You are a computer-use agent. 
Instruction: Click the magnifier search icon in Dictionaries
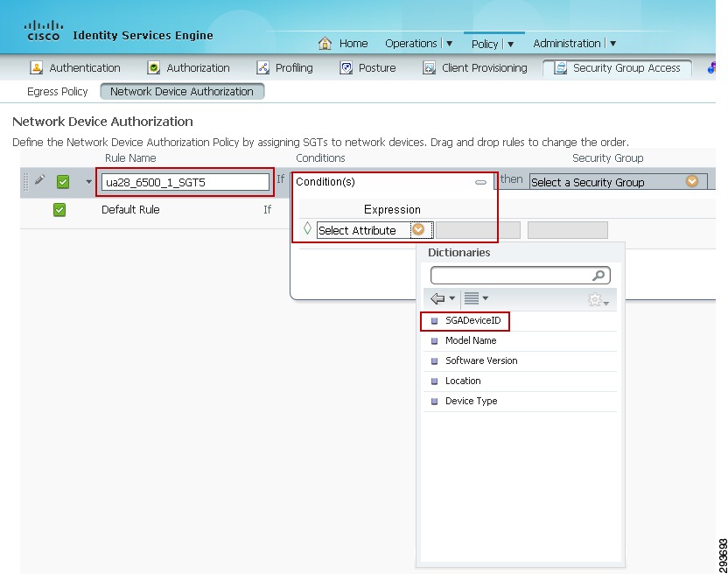pyautogui.click(x=598, y=276)
